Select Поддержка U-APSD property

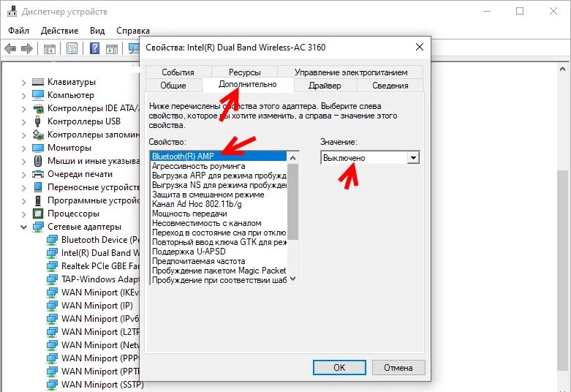click(219, 252)
